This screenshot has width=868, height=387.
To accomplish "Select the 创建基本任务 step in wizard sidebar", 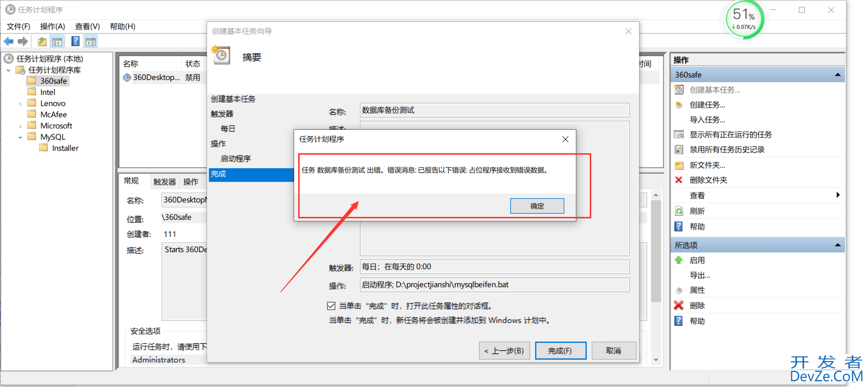I will pos(233,99).
